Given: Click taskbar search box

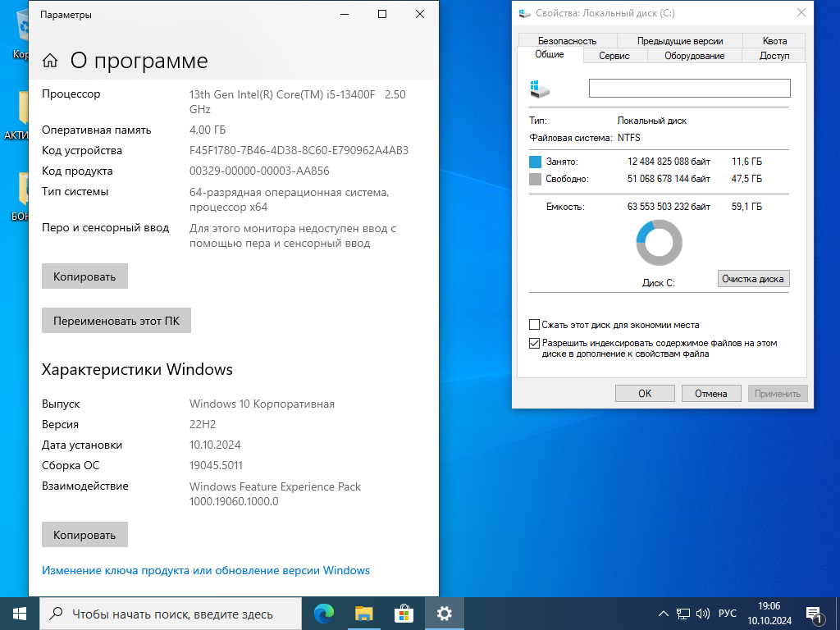Looking at the screenshot, I should [171, 614].
